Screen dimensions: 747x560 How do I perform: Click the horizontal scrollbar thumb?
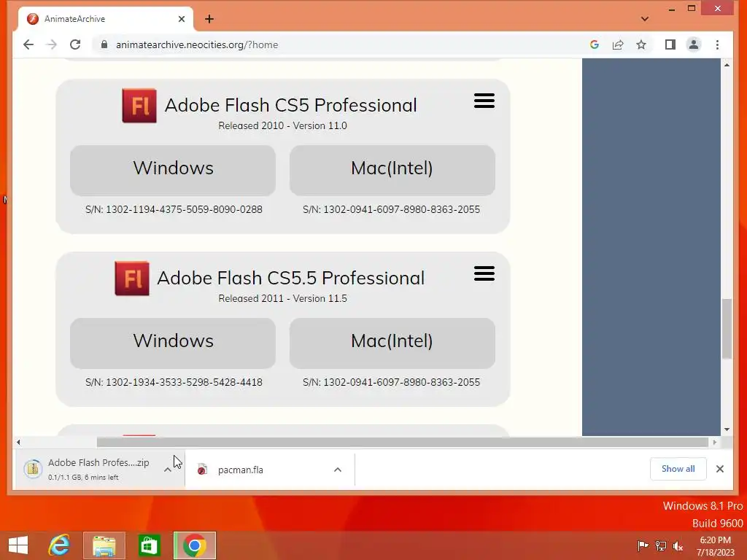(x=403, y=443)
